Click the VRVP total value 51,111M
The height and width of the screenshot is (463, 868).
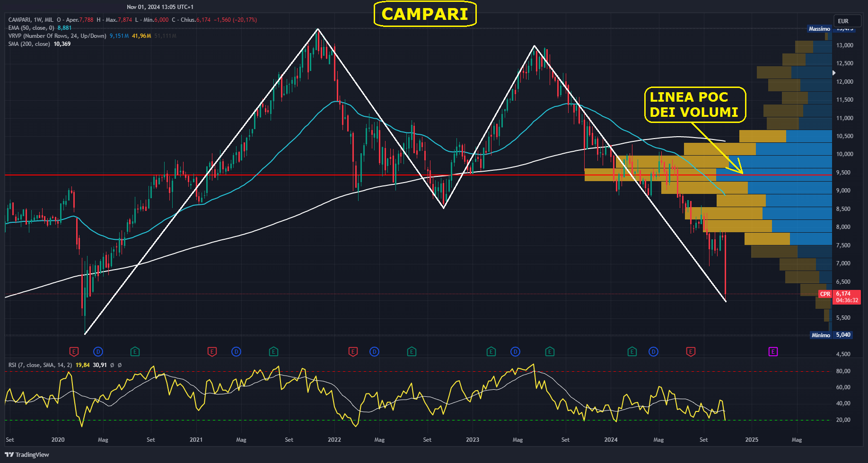pyautogui.click(x=165, y=36)
